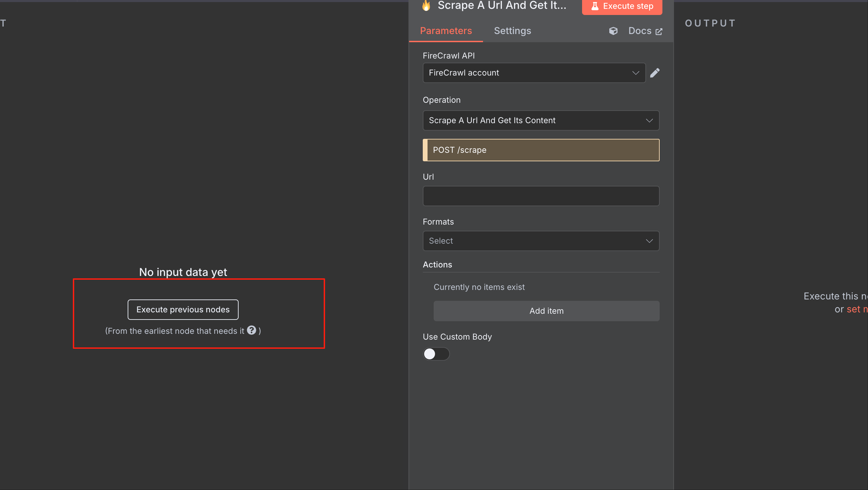Click the node title Scrape A Url
The image size is (868, 490).
501,5
